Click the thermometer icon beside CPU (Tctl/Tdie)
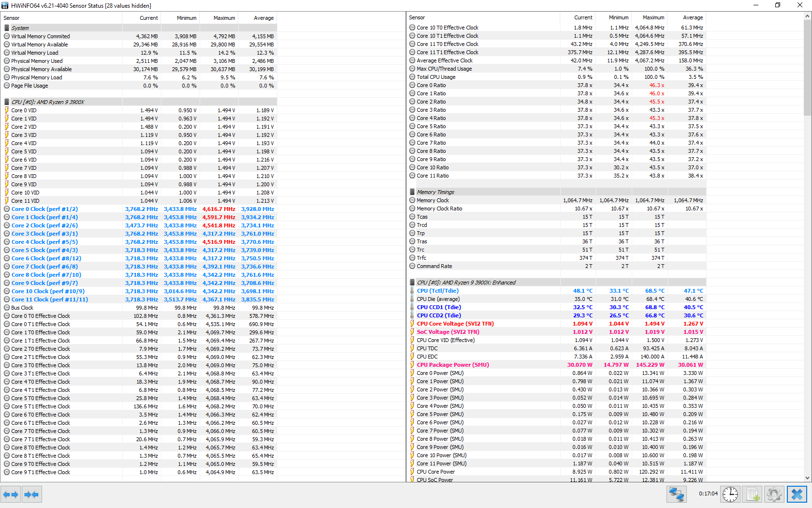812x508 pixels. tap(412, 291)
